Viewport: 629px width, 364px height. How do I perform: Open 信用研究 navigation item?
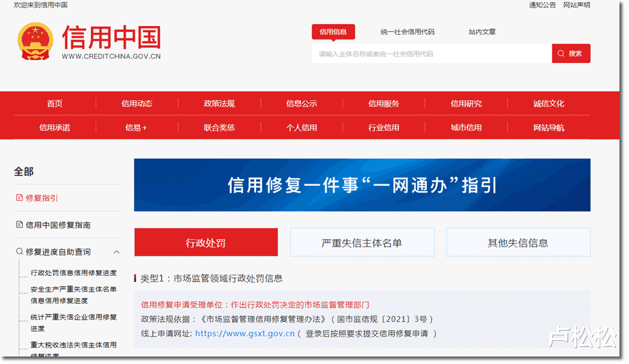tap(466, 104)
